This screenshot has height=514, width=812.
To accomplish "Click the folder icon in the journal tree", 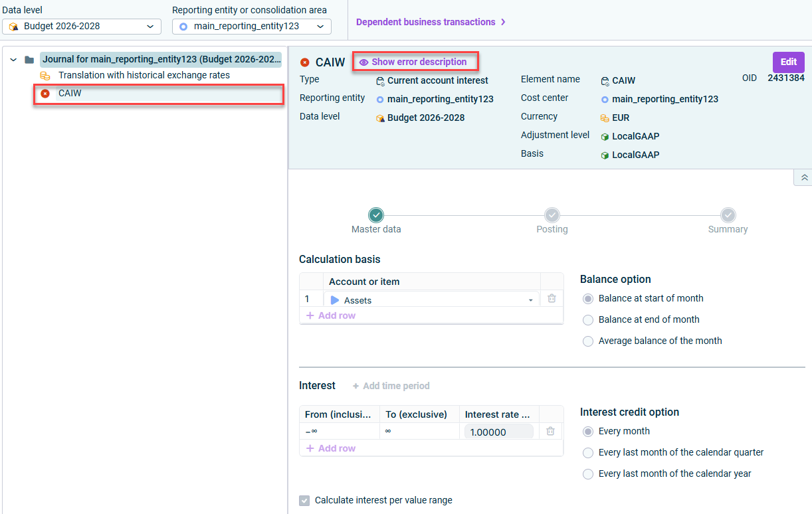I will pyautogui.click(x=28, y=59).
